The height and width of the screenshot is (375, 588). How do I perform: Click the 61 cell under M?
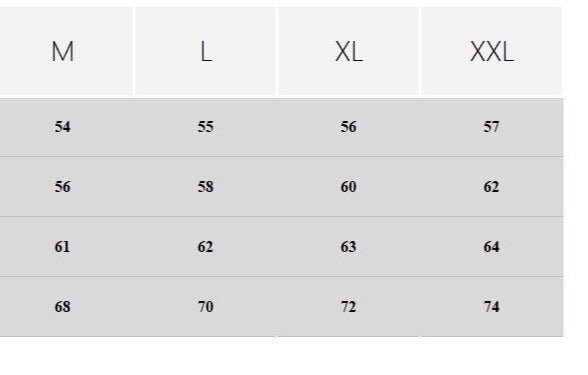pos(62,247)
